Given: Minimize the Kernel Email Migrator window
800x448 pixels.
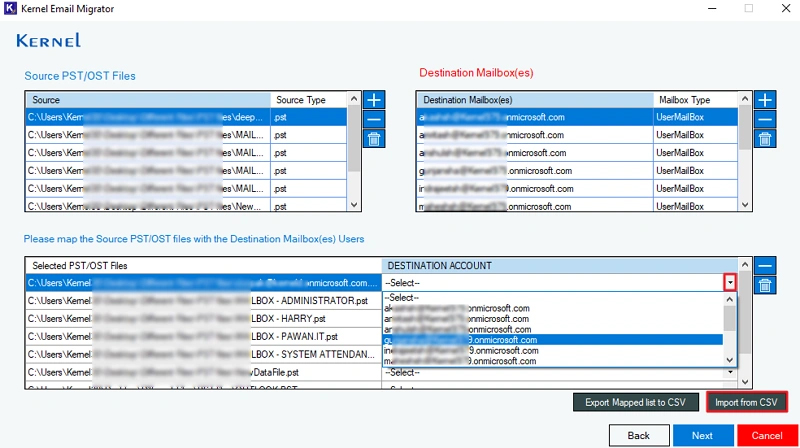Looking at the screenshot, I should (712, 8).
